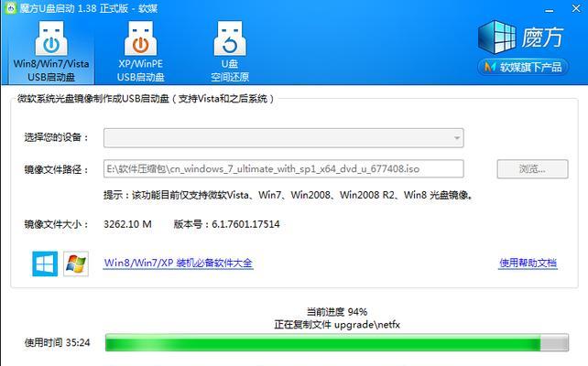This screenshot has height=366, width=588.
Task: Close the 魔方U盘启动 window
Action: point(576,8)
